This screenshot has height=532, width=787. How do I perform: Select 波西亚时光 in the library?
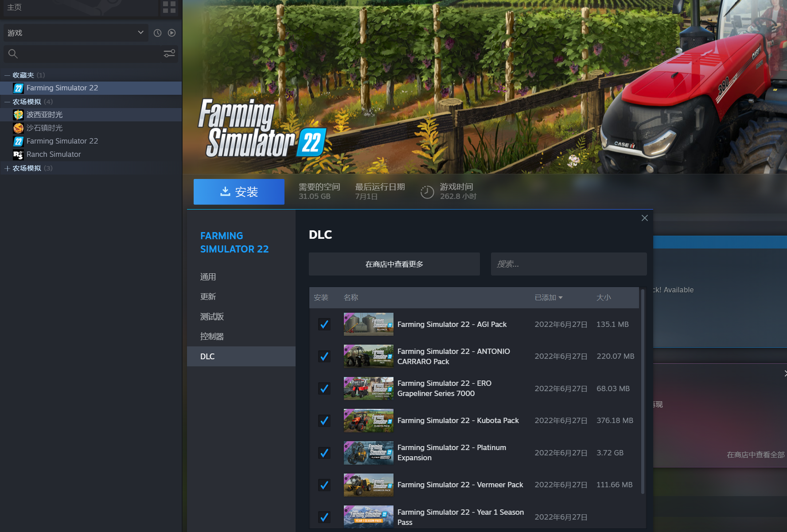coord(91,115)
